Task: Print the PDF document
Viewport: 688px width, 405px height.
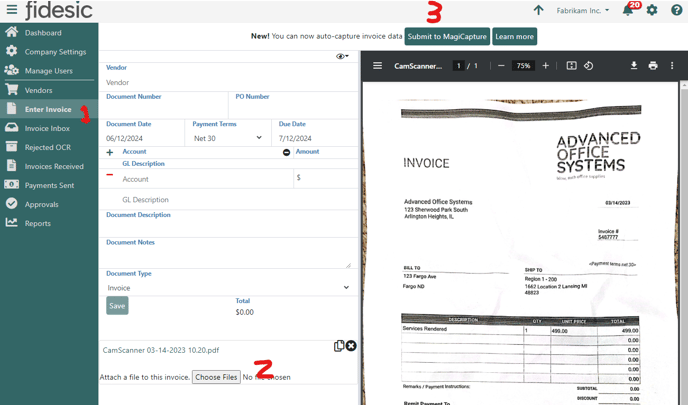Action: tap(653, 65)
